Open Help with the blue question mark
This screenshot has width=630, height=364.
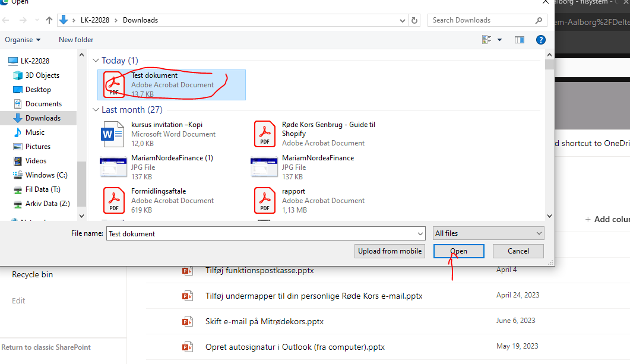click(541, 40)
